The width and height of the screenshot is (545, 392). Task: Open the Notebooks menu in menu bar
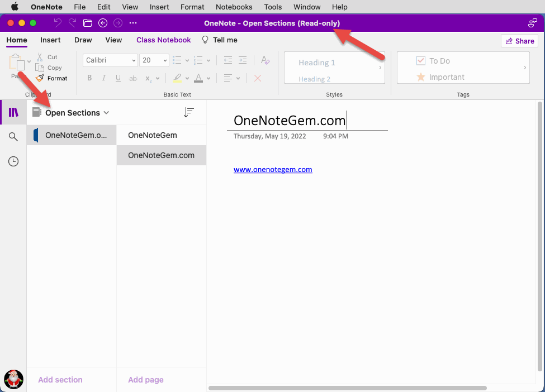click(x=234, y=7)
